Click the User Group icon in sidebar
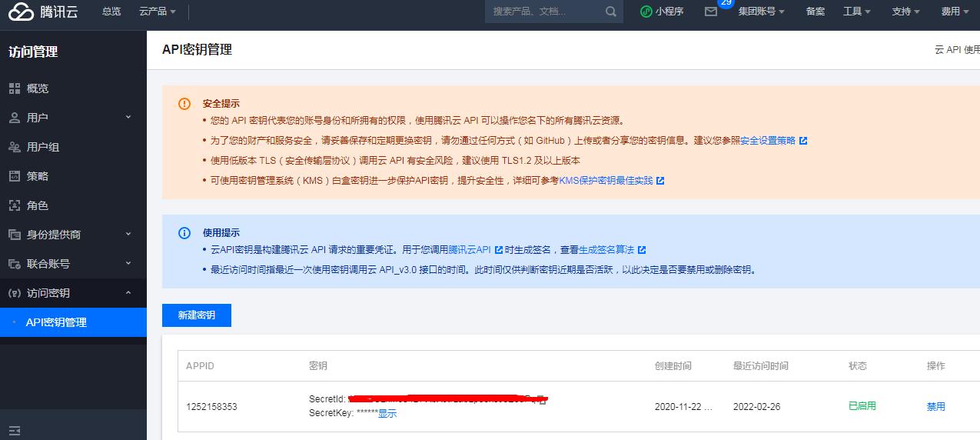The image size is (980, 440). [15, 147]
